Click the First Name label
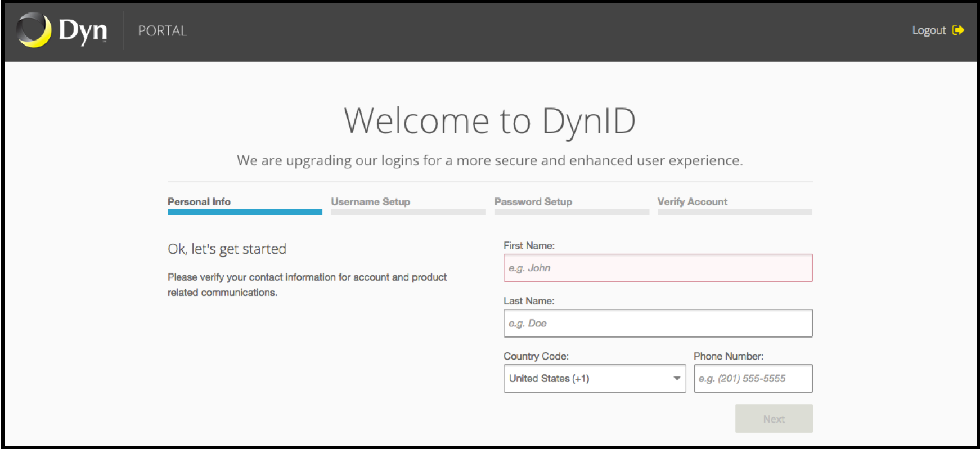 (529, 246)
